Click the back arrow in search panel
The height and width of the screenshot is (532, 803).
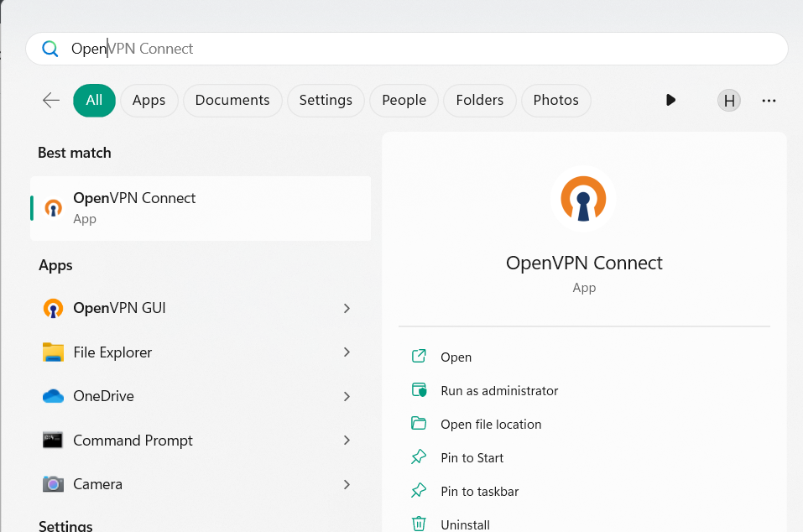[x=51, y=100]
